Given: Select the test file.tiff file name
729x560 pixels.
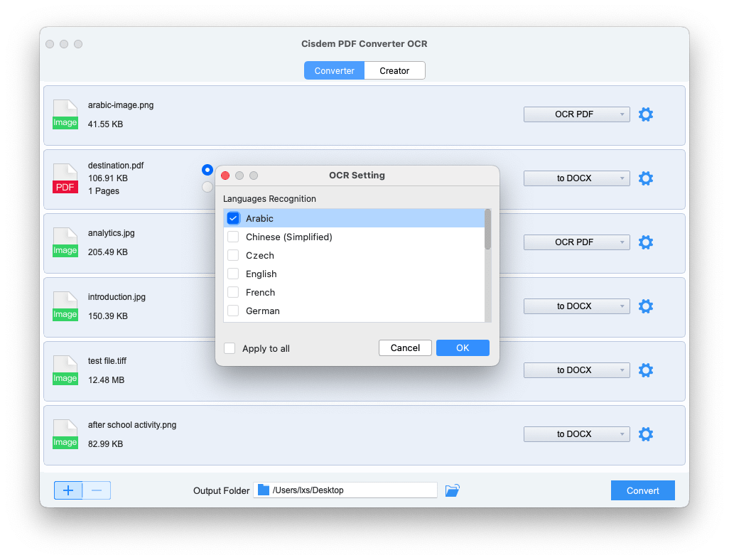Looking at the screenshot, I should coord(107,361).
